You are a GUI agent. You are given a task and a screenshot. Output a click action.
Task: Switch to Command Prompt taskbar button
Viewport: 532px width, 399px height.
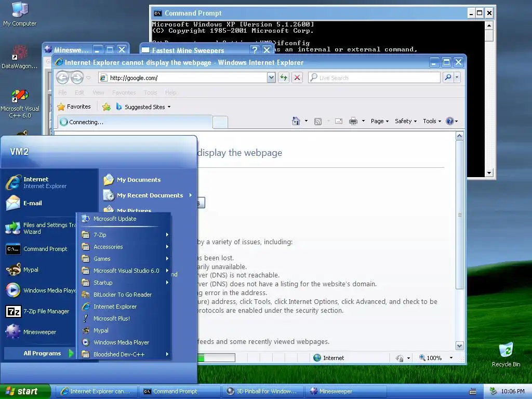[x=180, y=391]
